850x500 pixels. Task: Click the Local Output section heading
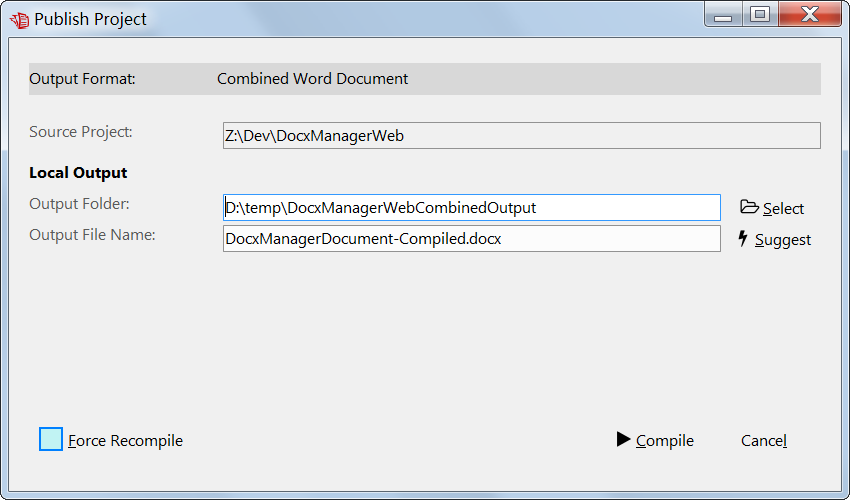pyautogui.click(x=78, y=172)
